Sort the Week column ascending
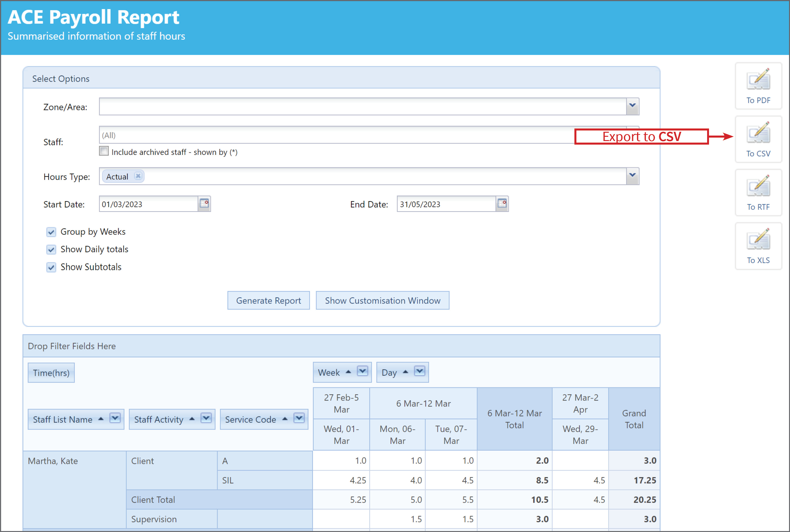This screenshot has width=790, height=532. (348, 372)
